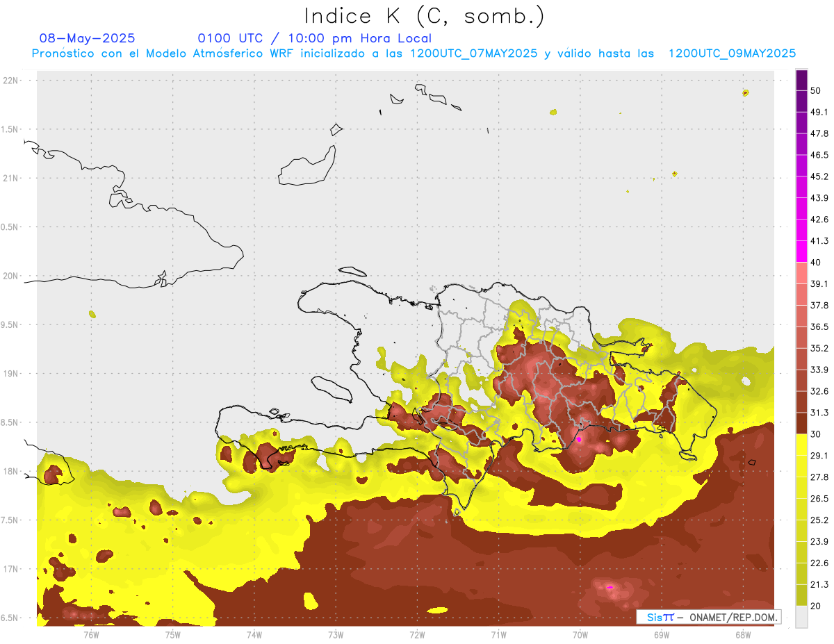Click the color scale value 27.8

pyautogui.click(x=819, y=477)
